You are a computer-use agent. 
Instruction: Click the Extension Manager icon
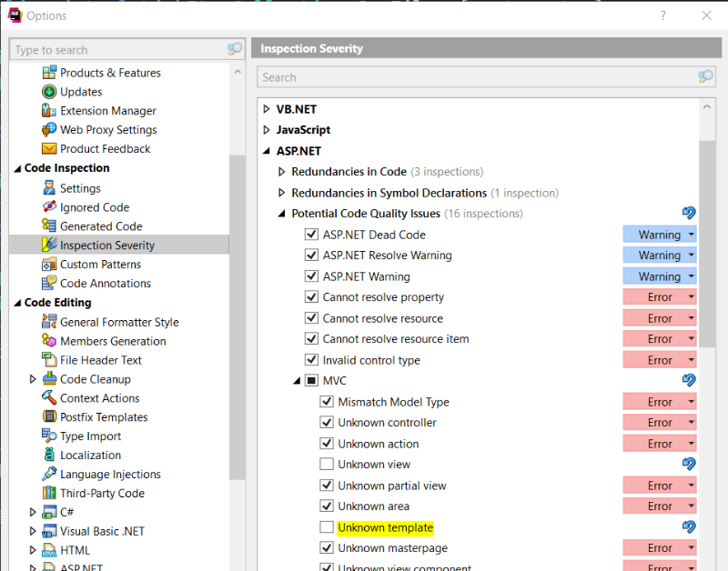tap(50, 111)
